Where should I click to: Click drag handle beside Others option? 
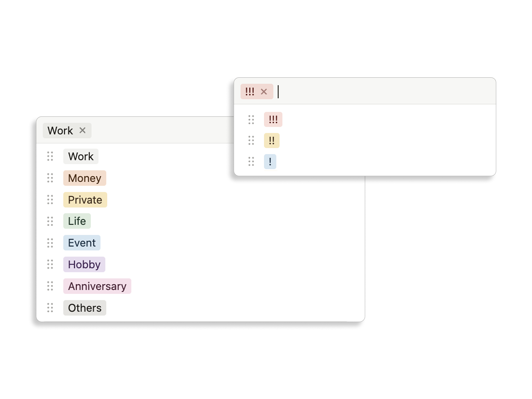tap(50, 308)
